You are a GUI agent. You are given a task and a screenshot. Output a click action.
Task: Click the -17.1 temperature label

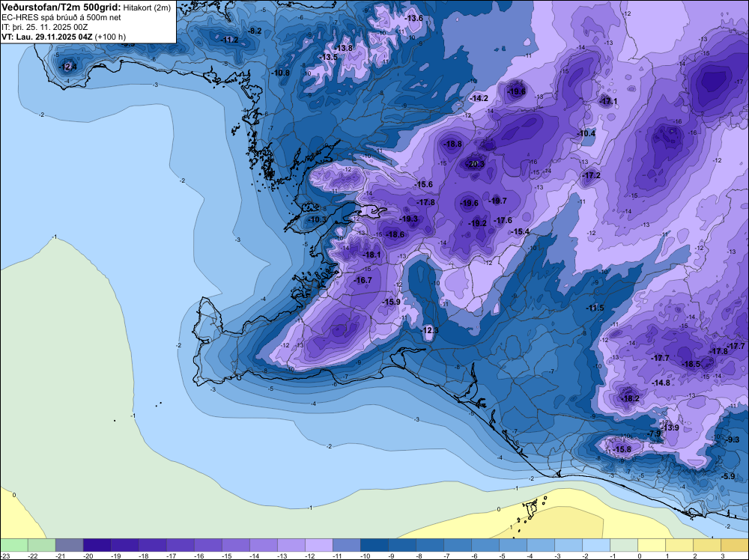[608, 102]
